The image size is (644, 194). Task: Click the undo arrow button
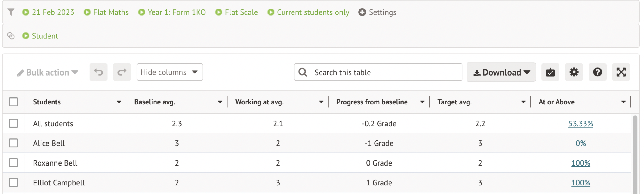tap(98, 72)
